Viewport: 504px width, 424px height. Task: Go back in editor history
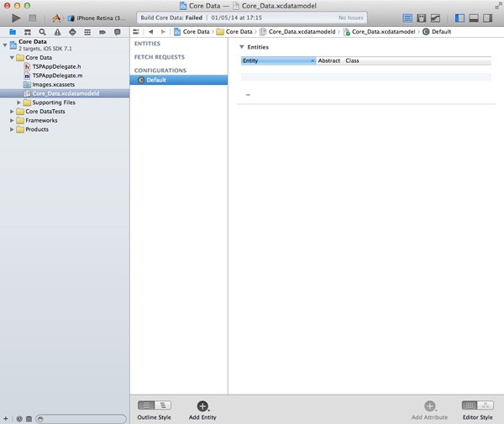click(150, 31)
